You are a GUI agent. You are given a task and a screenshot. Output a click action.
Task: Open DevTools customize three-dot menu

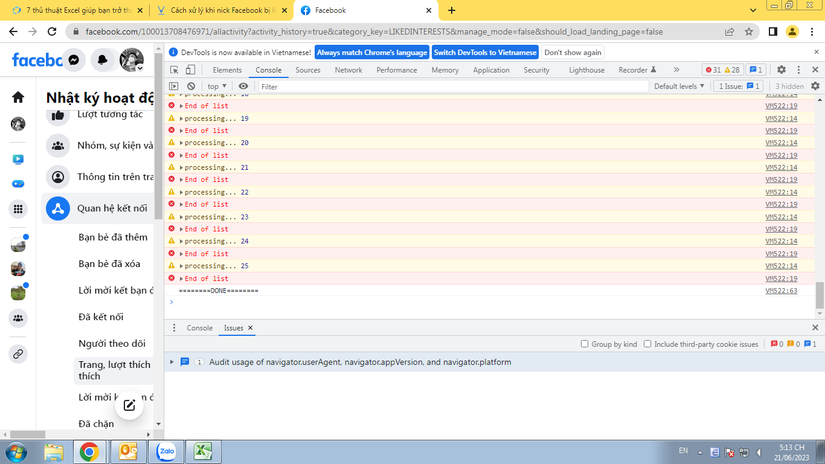click(x=799, y=70)
